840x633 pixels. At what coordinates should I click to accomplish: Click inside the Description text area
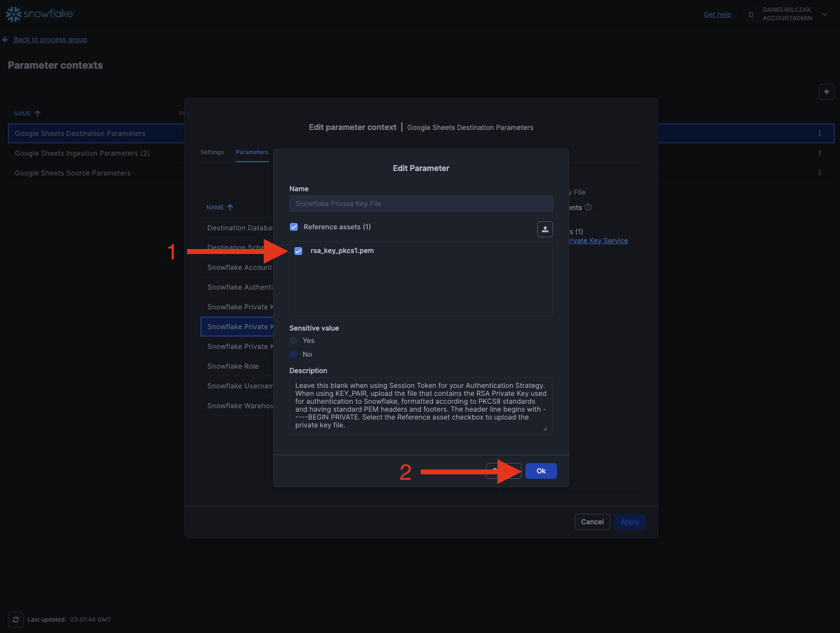pos(421,406)
